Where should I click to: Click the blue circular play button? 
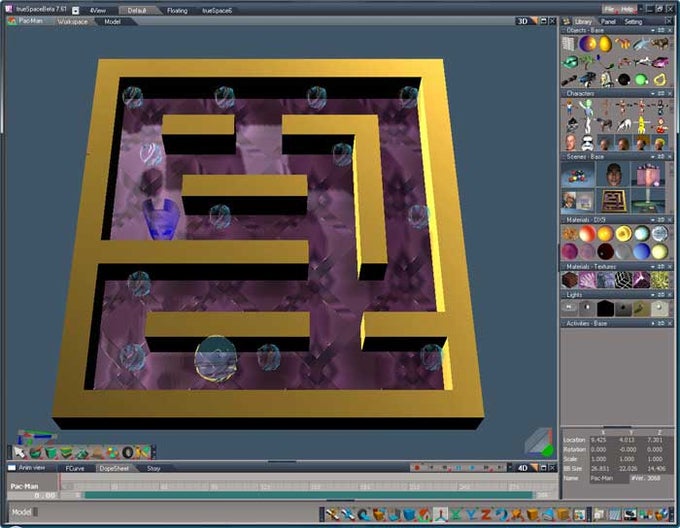(x=472, y=468)
